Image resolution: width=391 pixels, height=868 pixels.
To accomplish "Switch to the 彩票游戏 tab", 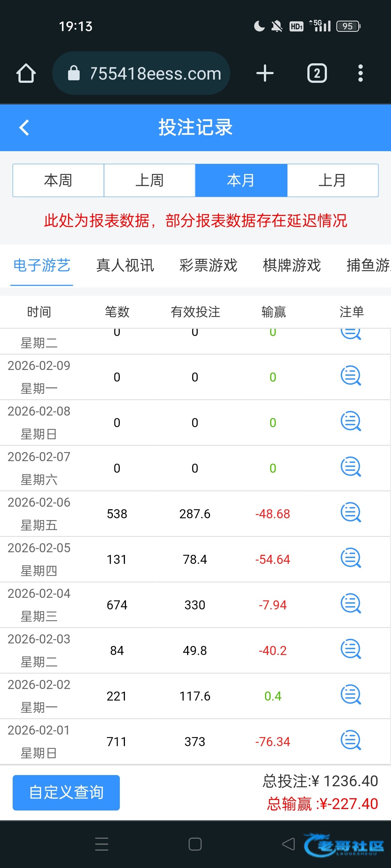I will [x=209, y=265].
